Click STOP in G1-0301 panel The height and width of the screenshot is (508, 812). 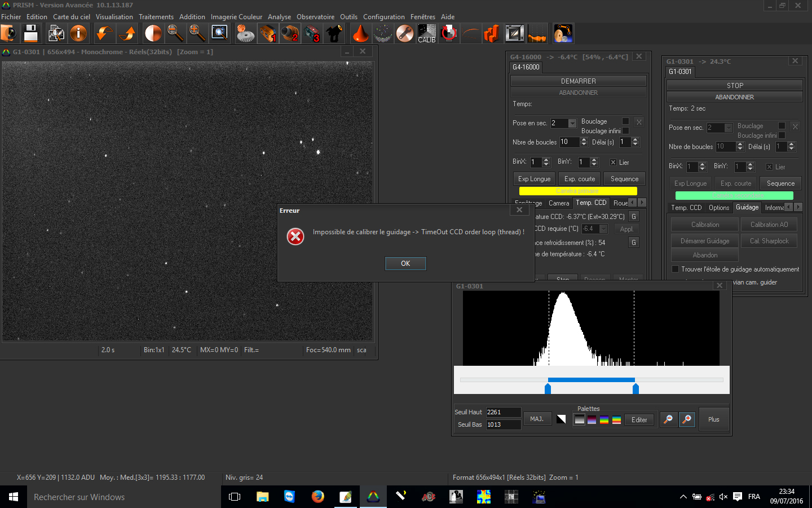735,86
